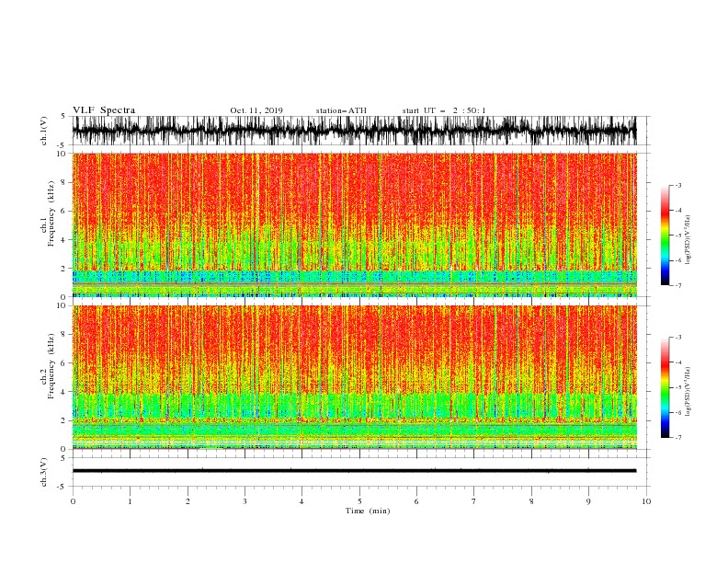Click the "8" kHz tick of ch.1 spectrogram
Image resolution: width=728 pixels, height=563 pixels.
pos(64,182)
